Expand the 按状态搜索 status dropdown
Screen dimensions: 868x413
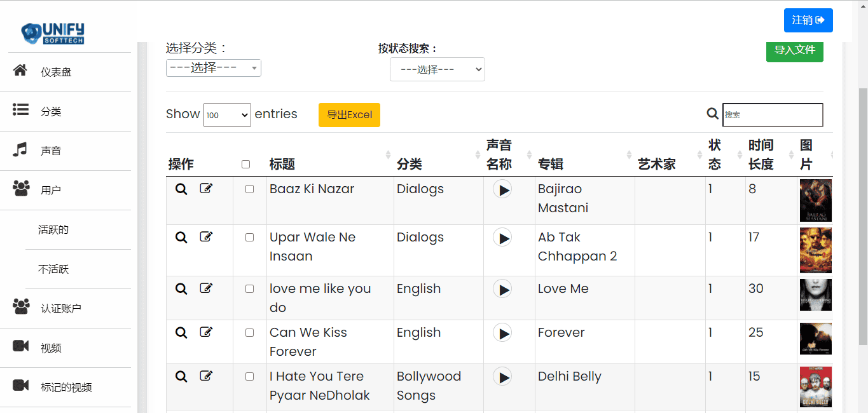437,69
